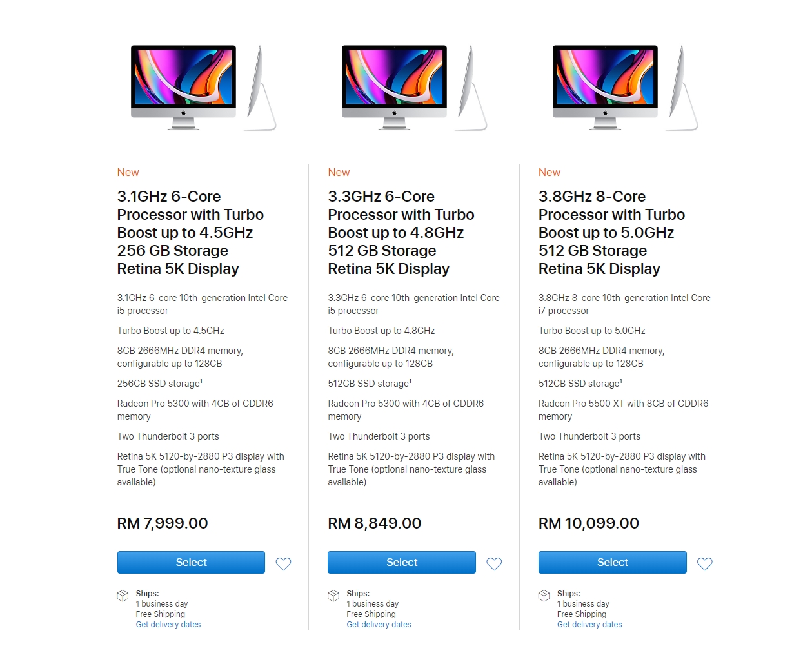Click the 3.1GHz 6-Core Processor heading
Screen dimensions: 812x653
tap(190, 232)
